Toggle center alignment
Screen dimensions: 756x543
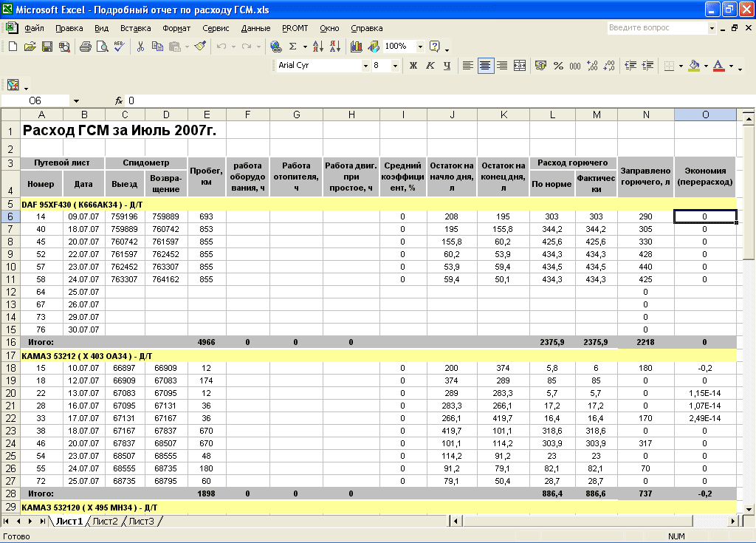(485, 66)
